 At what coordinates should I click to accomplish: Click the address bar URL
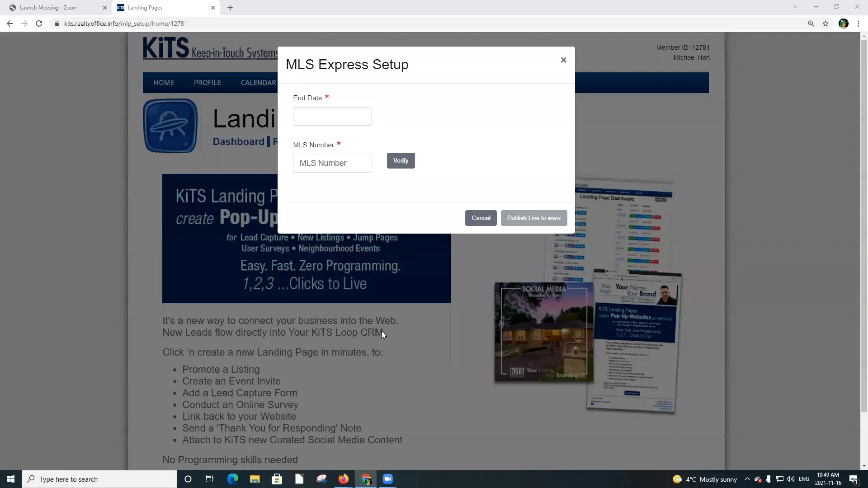pos(126,23)
